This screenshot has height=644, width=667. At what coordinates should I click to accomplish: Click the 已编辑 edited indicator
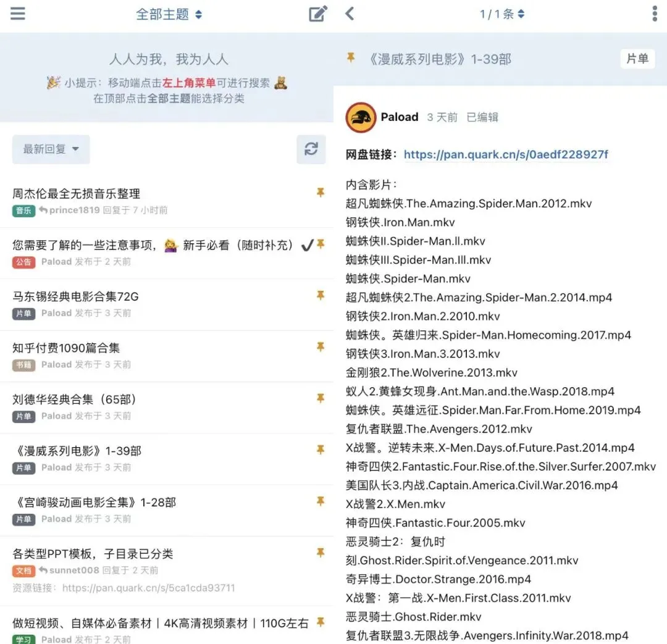[x=482, y=117]
